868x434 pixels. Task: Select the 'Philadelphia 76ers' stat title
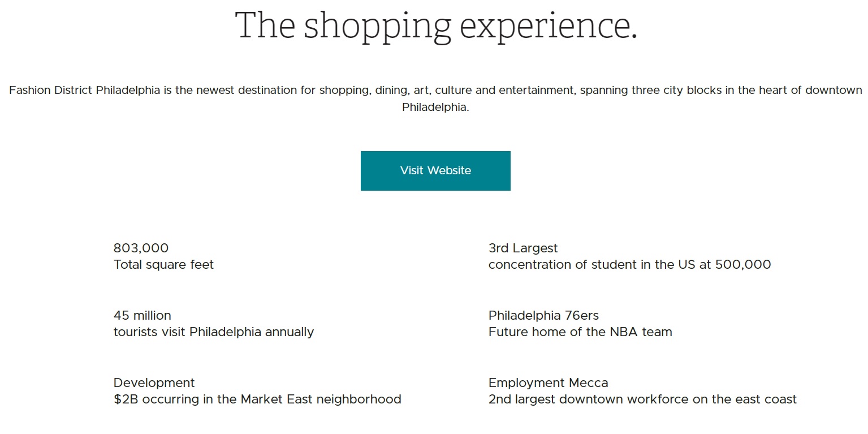click(x=543, y=315)
